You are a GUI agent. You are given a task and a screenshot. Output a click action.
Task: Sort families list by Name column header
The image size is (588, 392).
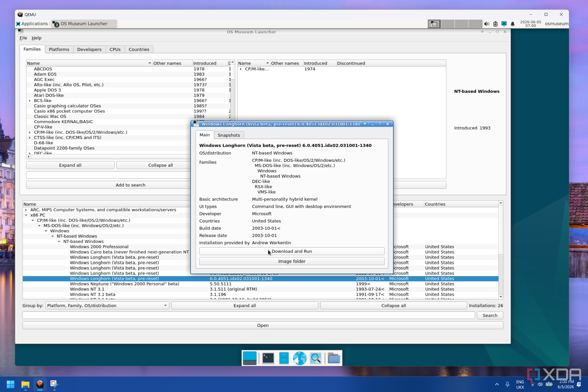[89, 63]
